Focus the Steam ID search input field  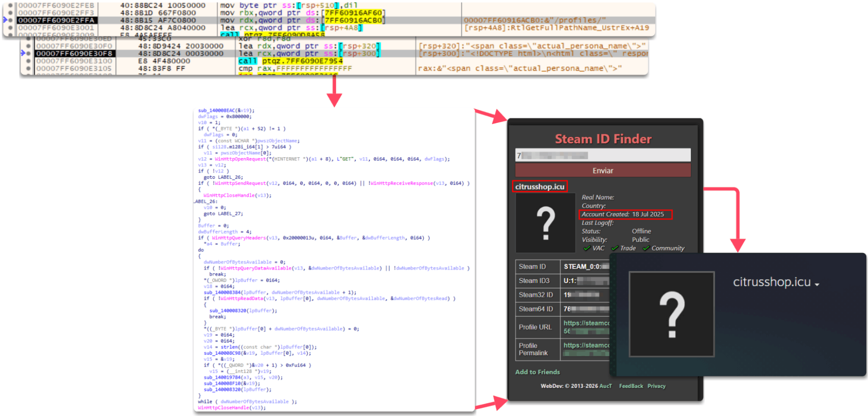point(603,155)
